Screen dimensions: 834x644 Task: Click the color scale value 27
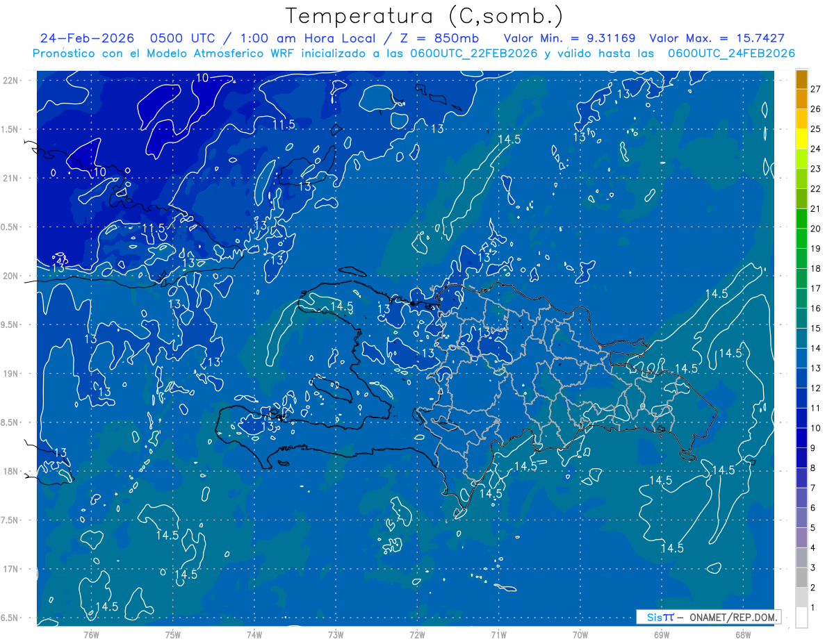[815, 89]
